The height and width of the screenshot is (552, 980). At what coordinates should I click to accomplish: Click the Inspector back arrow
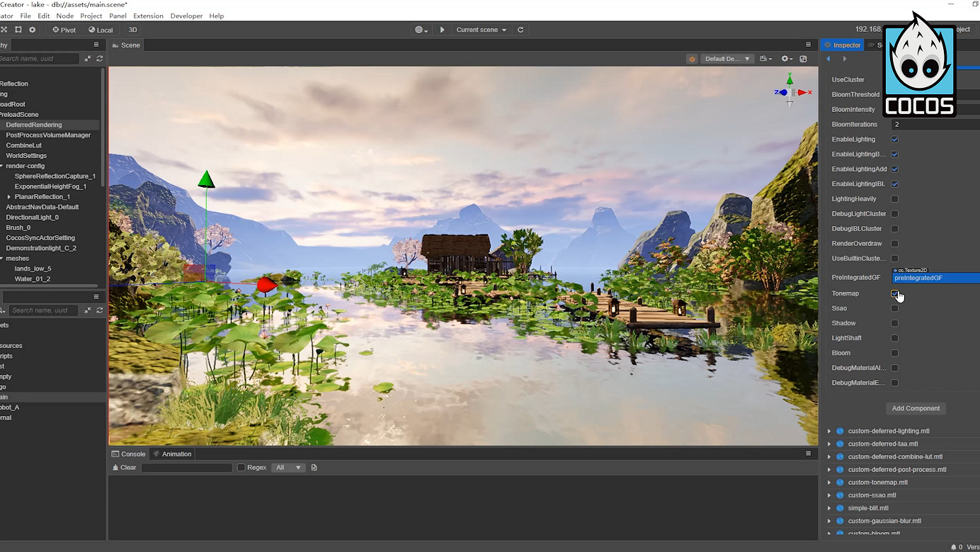coord(828,59)
